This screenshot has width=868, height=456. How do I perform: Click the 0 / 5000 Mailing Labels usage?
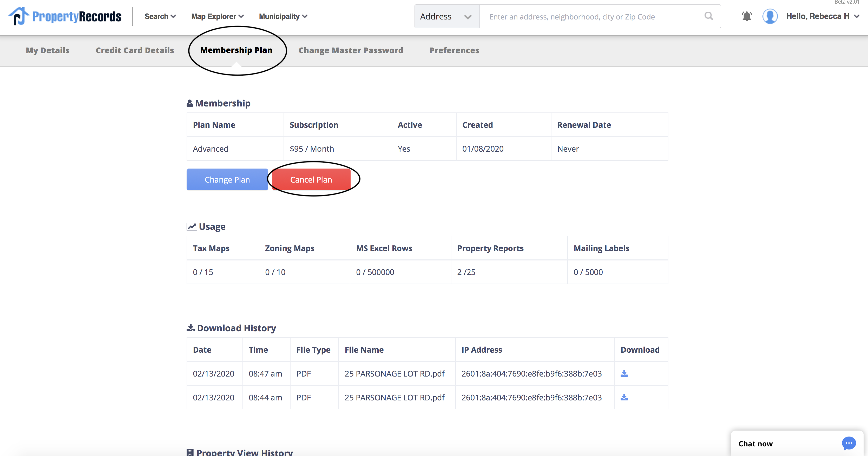(588, 272)
